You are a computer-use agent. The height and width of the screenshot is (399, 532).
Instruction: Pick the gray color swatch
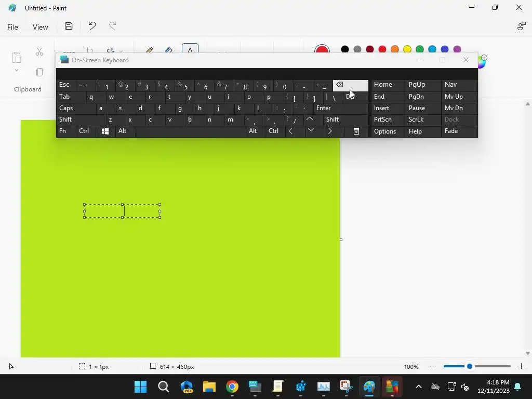tap(357, 49)
